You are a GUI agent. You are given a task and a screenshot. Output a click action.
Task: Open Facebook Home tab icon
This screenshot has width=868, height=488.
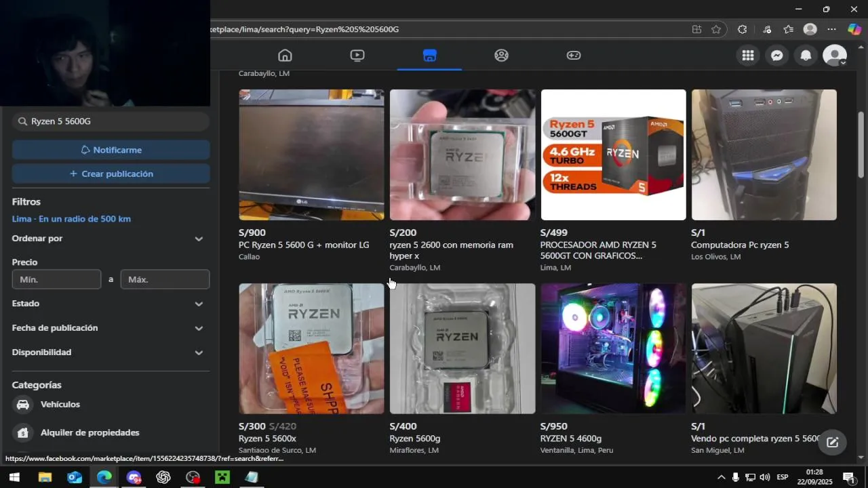tap(285, 56)
